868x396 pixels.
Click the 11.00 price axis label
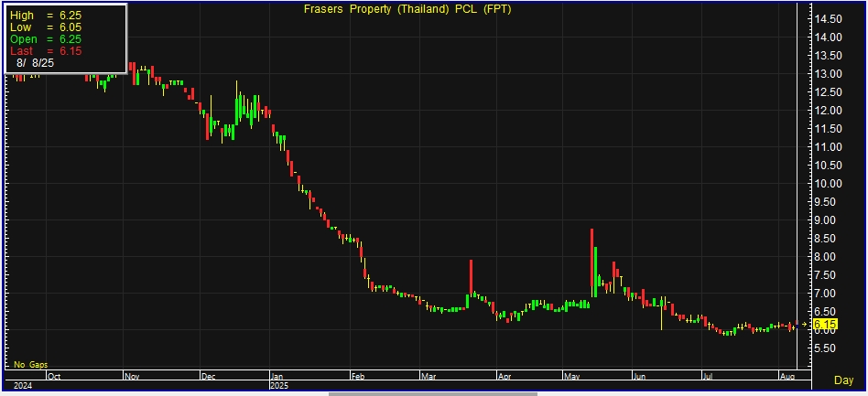828,147
